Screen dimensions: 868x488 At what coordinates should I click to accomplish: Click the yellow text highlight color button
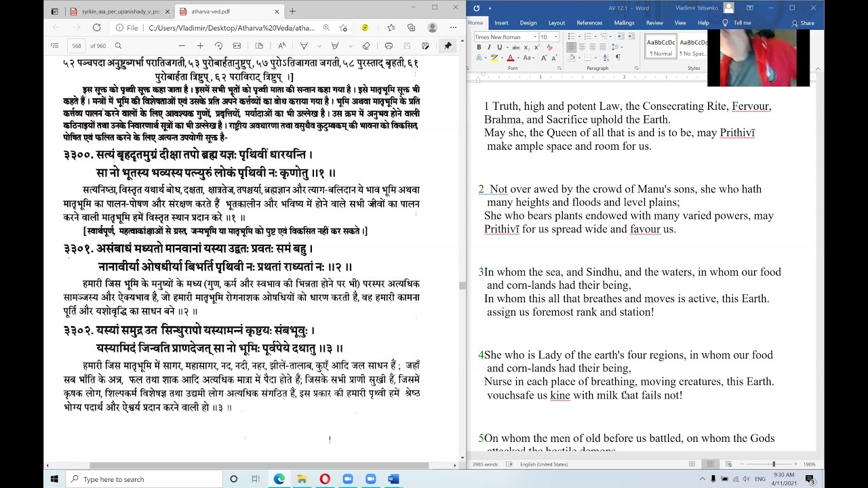[x=494, y=58]
